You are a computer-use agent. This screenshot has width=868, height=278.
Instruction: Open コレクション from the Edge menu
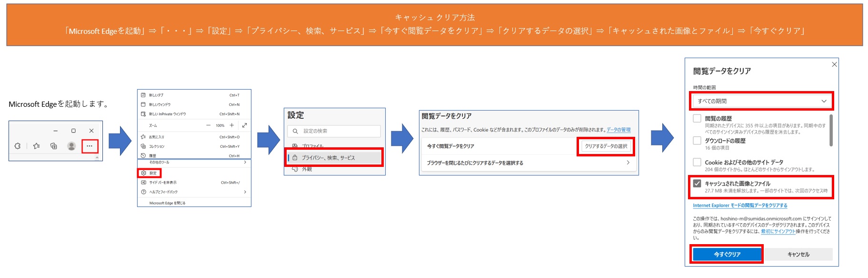tap(194, 146)
